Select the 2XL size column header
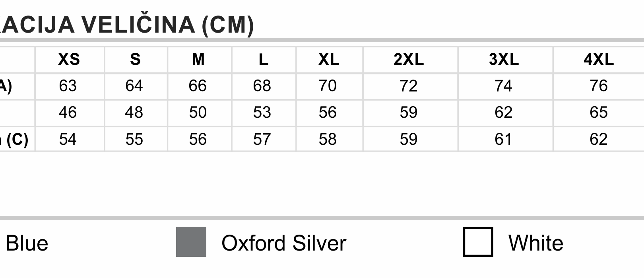 (x=409, y=59)
